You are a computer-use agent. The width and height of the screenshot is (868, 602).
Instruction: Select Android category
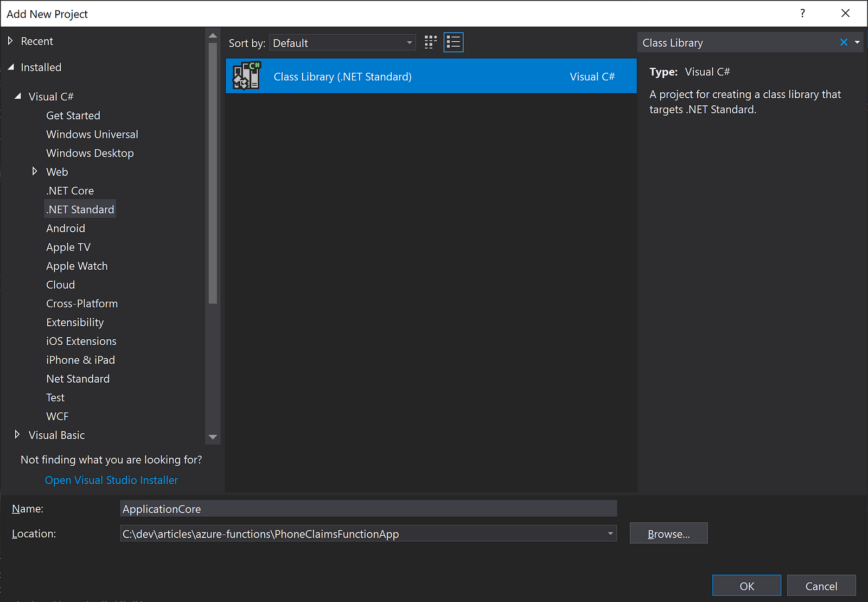click(x=66, y=229)
